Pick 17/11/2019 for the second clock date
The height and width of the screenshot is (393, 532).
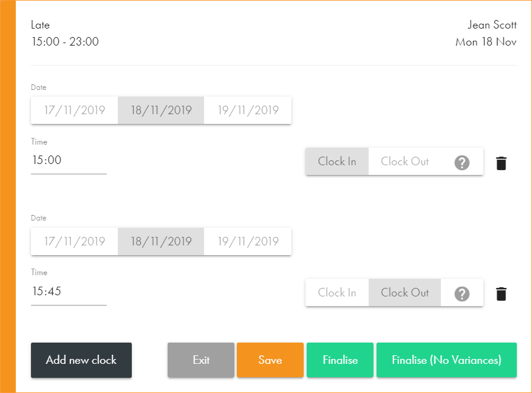tap(75, 242)
